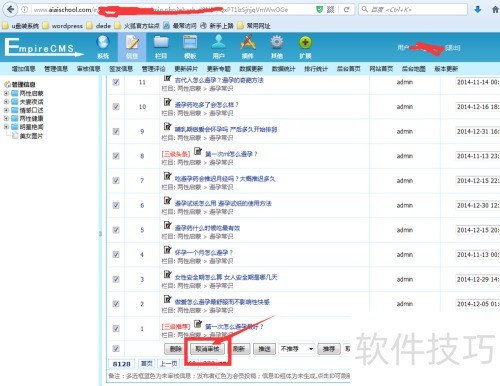The image size is (500, 386).
Task: Uncheck the checkbox for row 9
Action: [x=116, y=131]
